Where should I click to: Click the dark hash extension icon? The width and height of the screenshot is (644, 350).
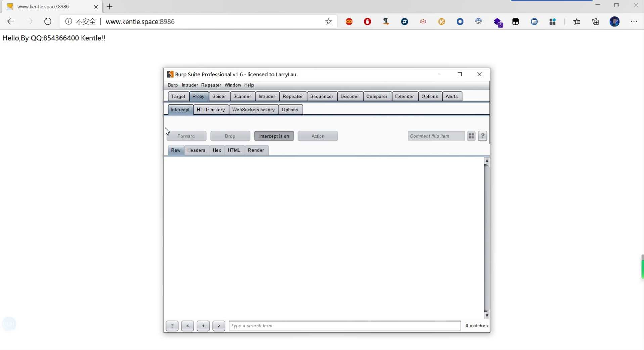pyautogui.click(x=405, y=22)
